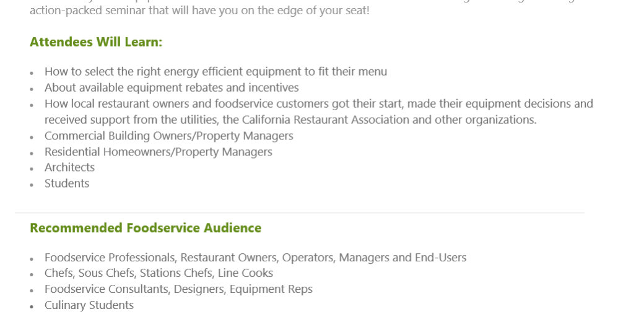
Task: Click the "Culinary Students" list item
Action: pos(89,306)
